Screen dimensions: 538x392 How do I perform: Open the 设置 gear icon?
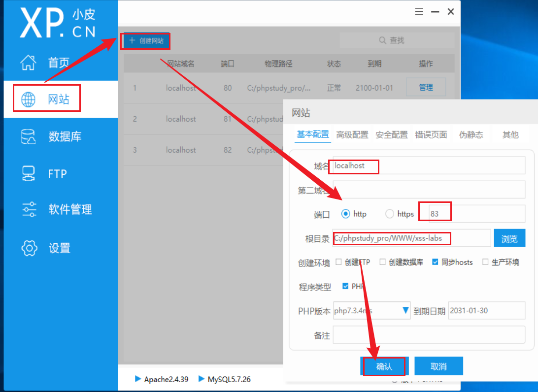click(29, 248)
